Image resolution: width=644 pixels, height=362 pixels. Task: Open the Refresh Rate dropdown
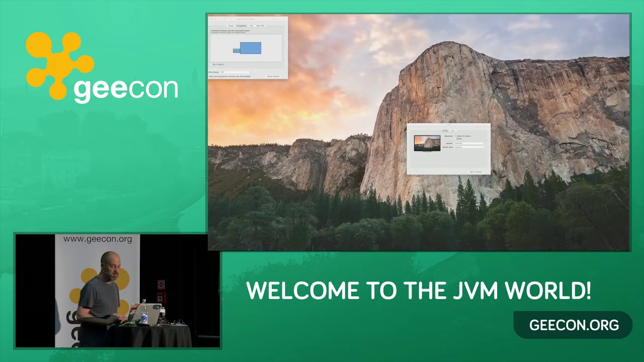pyautogui.click(x=468, y=147)
